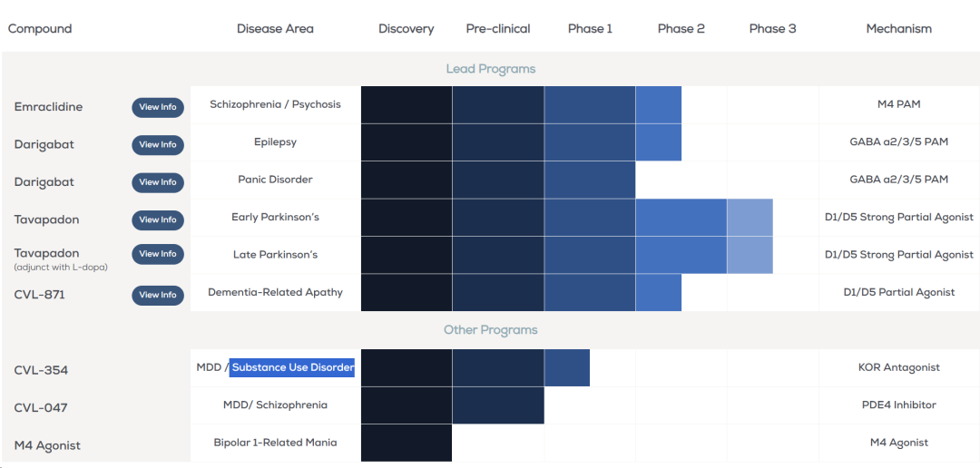Select the Other Programs section heading
The image size is (980, 468).
490,330
